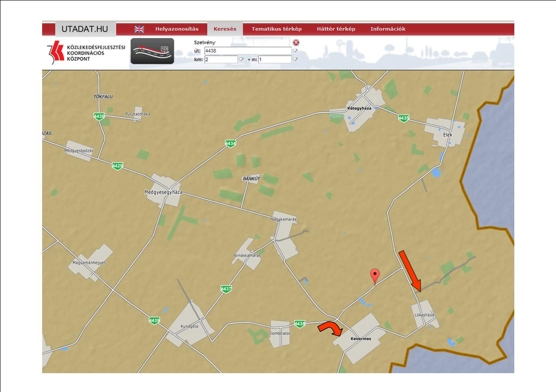Close the Szelvény search panel
This screenshot has width=556, height=392.
click(296, 43)
